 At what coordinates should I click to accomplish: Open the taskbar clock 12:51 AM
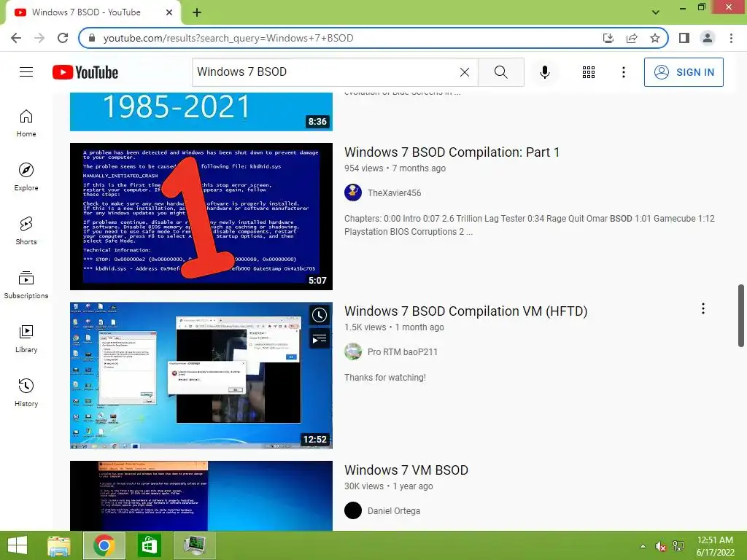point(715,546)
